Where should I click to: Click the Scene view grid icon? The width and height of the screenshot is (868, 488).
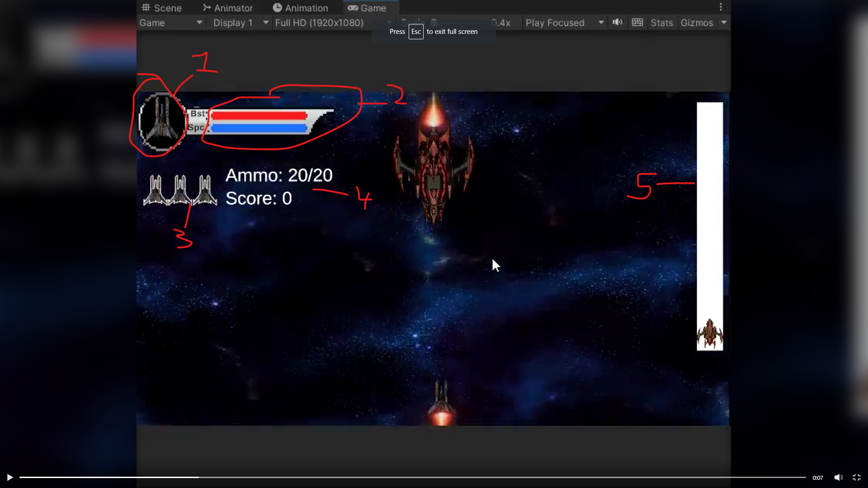(146, 7)
